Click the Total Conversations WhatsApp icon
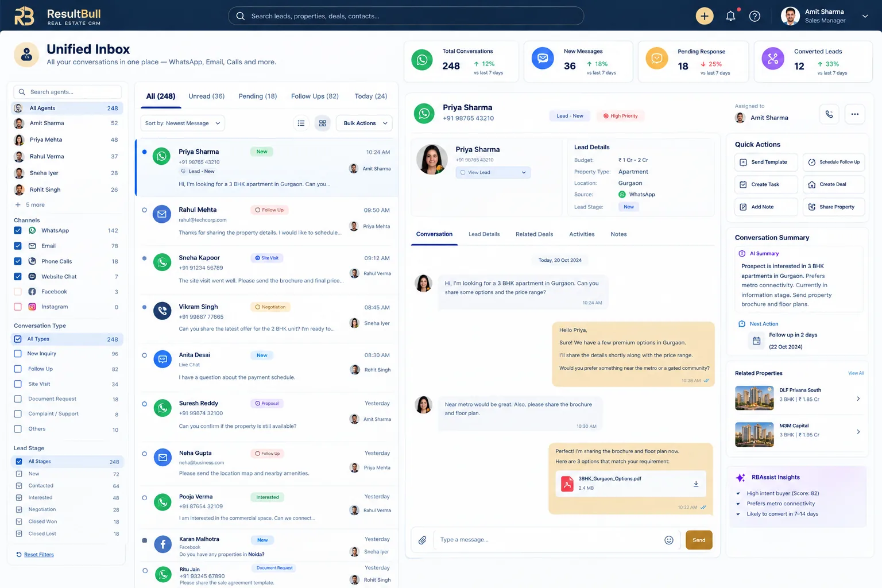Image resolution: width=882 pixels, height=588 pixels. [422, 60]
